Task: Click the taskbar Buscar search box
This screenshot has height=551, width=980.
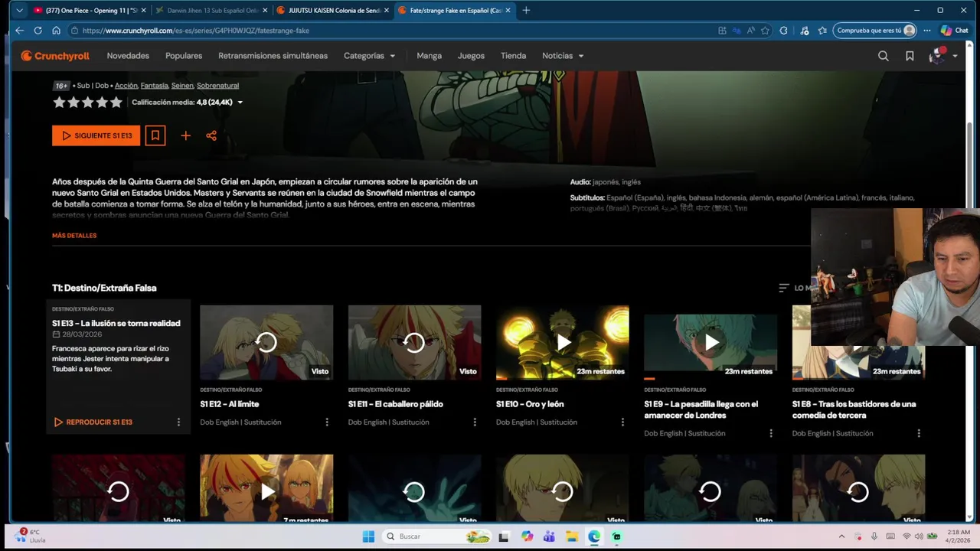Action: [x=436, y=536]
